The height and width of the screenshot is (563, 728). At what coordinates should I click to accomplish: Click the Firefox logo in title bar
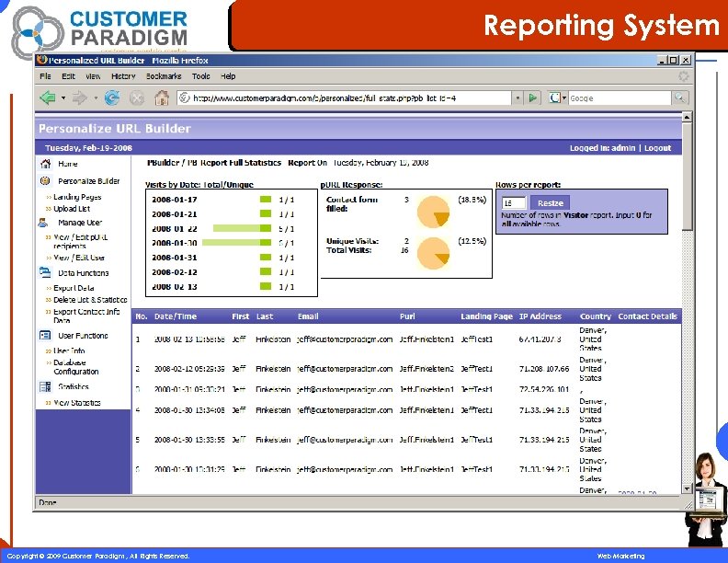click(x=41, y=60)
